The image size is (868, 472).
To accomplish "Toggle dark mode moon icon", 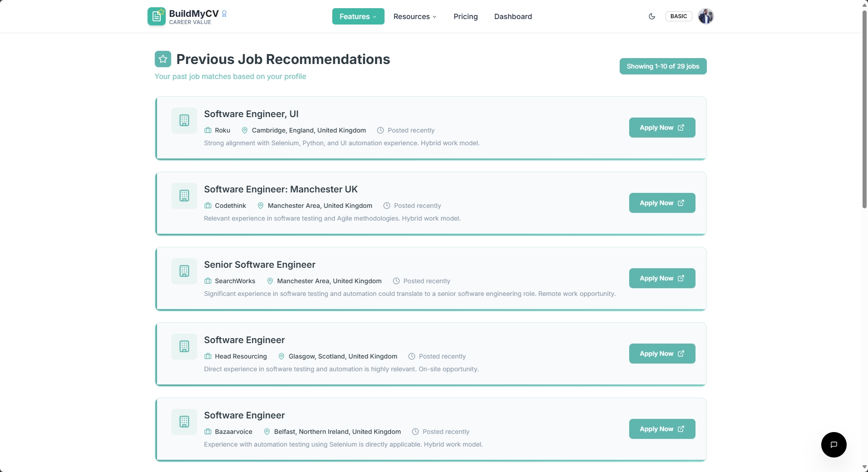I will click(652, 16).
